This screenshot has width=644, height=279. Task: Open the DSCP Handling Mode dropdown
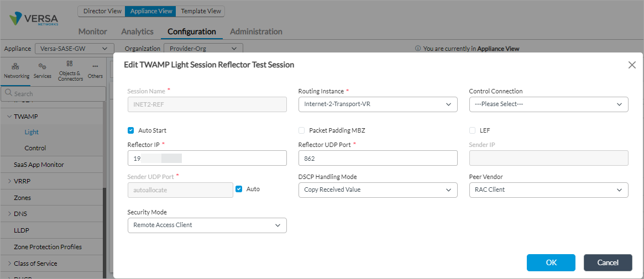pos(378,190)
